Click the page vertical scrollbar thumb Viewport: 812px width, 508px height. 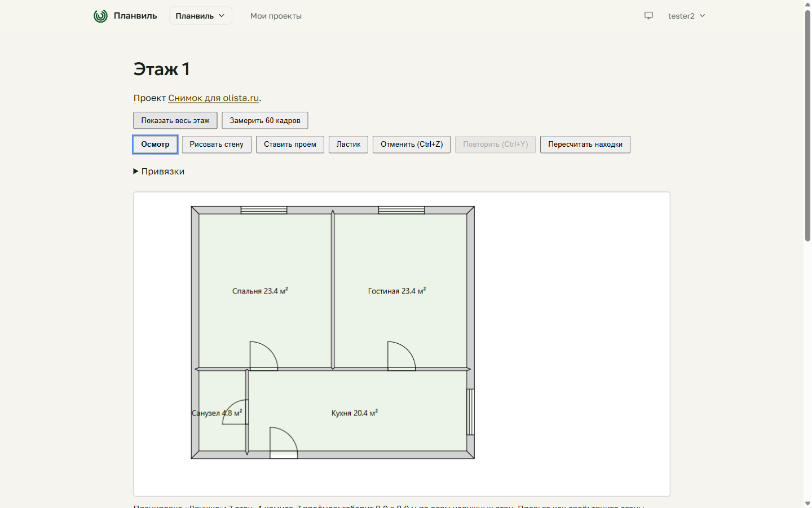pos(807,125)
